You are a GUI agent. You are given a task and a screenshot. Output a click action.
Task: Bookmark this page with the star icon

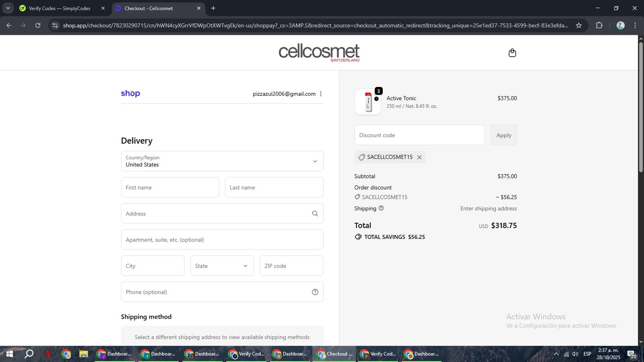point(579,25)
